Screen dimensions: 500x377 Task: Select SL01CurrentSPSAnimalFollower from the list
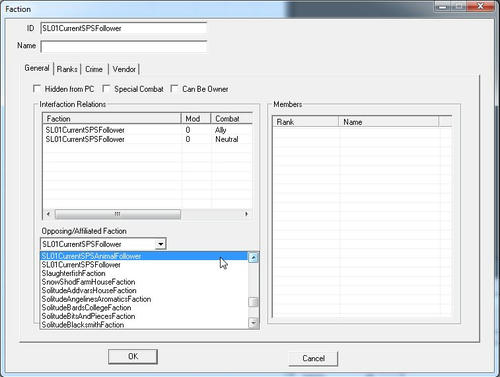pyautogui.click(x=144, y=256)
